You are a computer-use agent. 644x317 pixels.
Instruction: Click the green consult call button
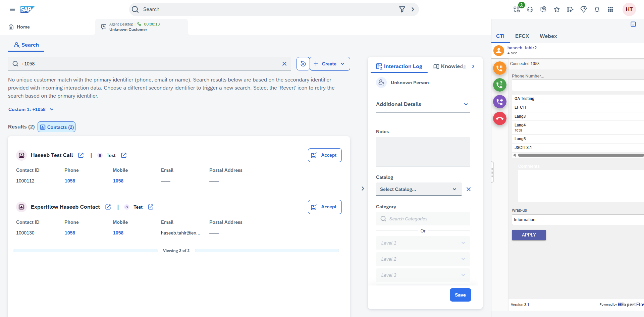click(x=499, y=85)
